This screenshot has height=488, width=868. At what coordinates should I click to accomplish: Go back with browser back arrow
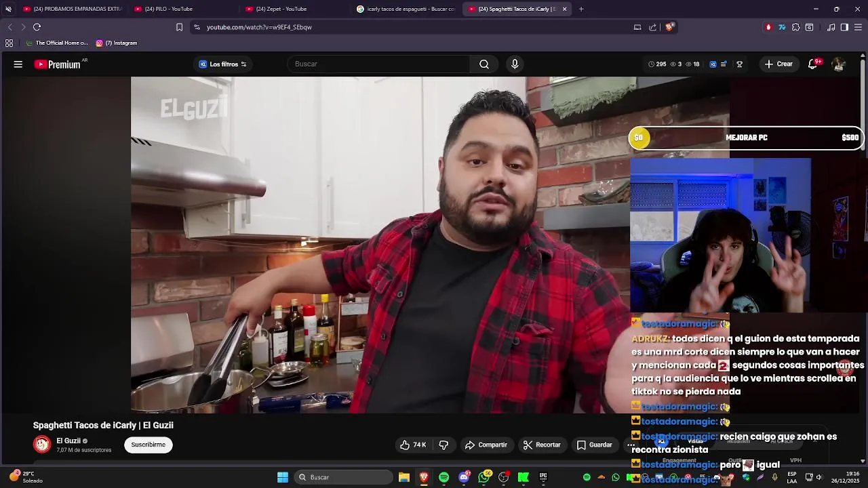coord(9,27)
